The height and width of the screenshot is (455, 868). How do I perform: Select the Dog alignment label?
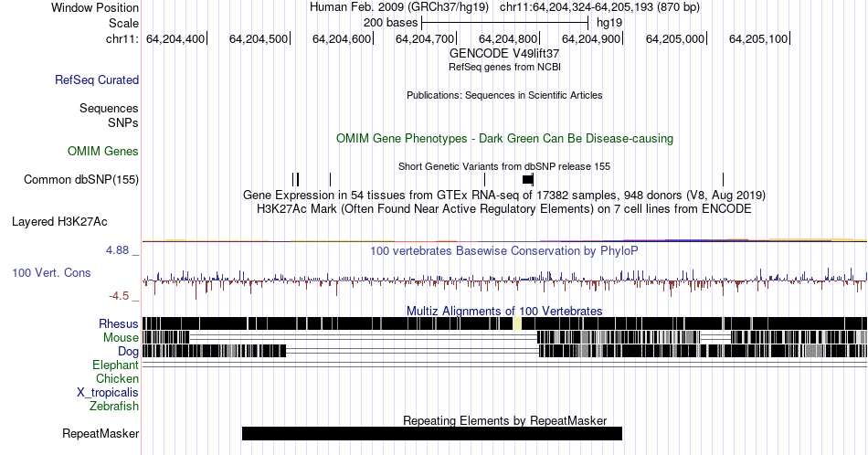pyautogui.click(x=128, y=352)
